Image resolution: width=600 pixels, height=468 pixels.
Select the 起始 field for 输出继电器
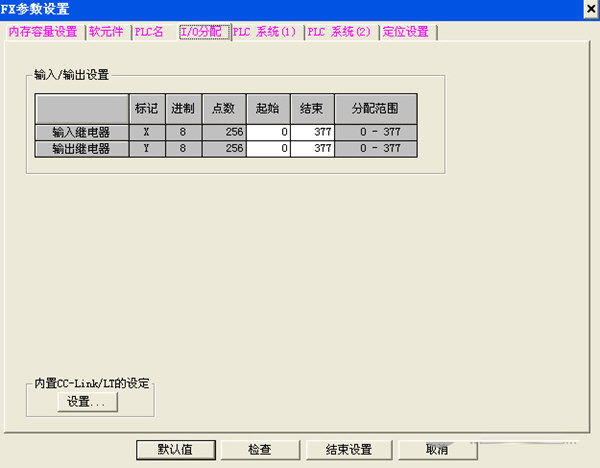(268, 148)
